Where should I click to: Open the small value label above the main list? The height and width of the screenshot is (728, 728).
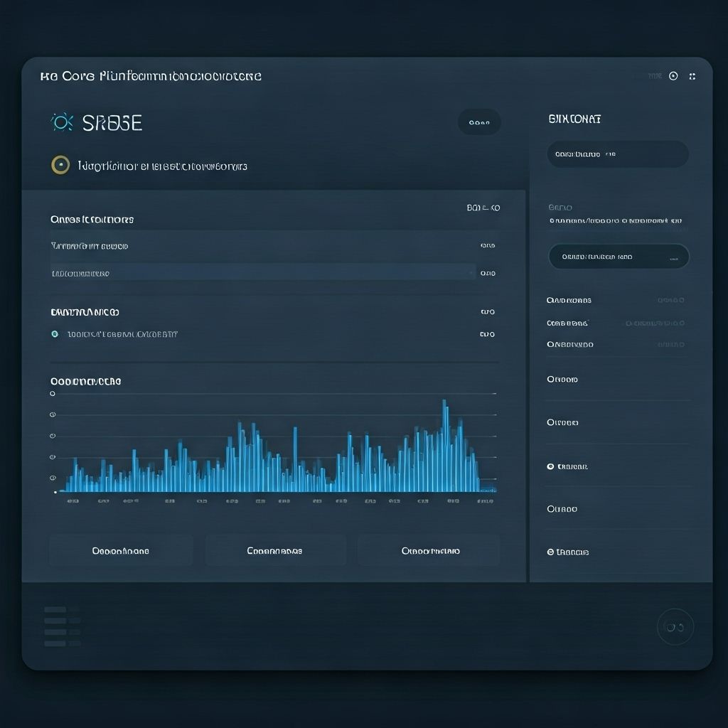483,208
